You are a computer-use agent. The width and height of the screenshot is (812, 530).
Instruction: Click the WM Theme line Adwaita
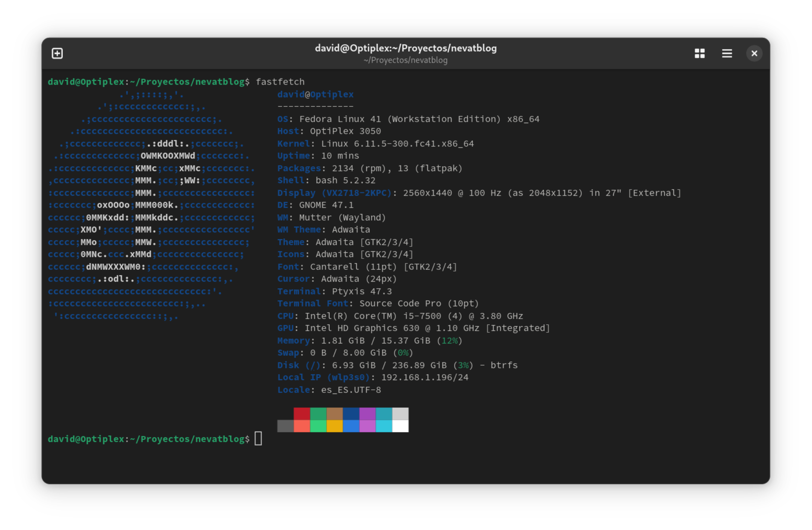[324, 230]
